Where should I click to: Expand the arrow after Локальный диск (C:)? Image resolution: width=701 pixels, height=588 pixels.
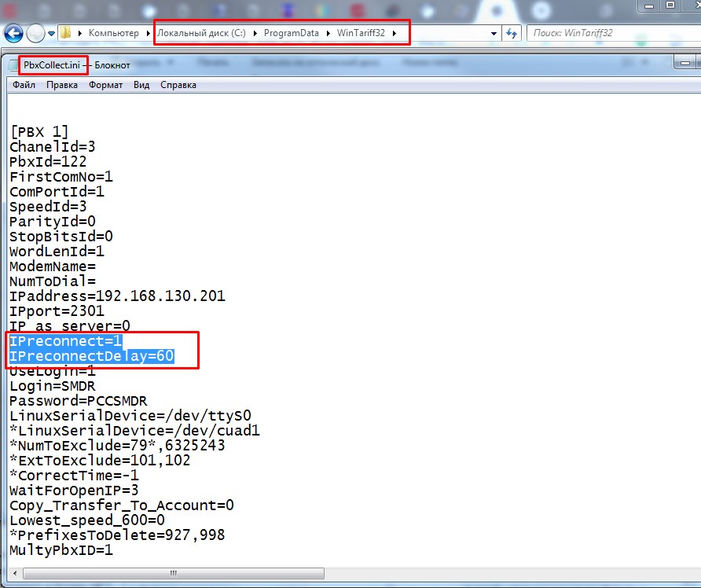coord(255,33)
